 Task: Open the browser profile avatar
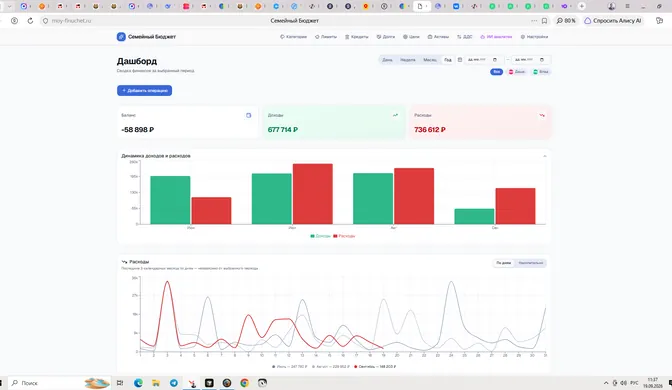coord(612,6)
